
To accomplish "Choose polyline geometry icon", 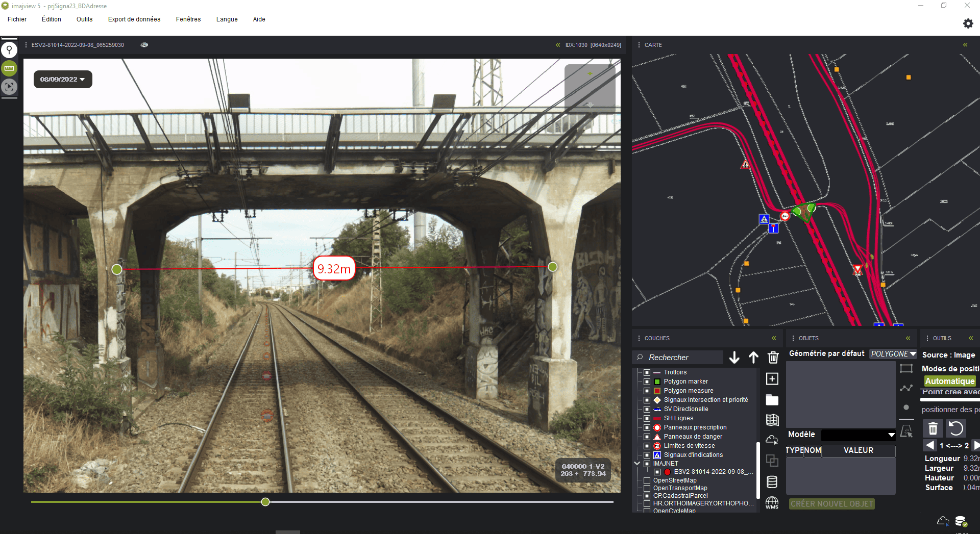I will 906,388.
